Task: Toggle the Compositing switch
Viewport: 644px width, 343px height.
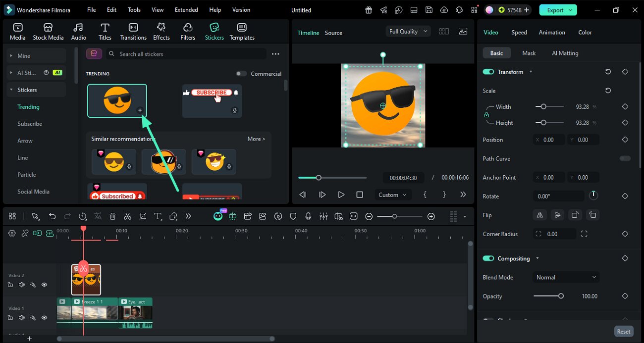Action: (488, 258)
